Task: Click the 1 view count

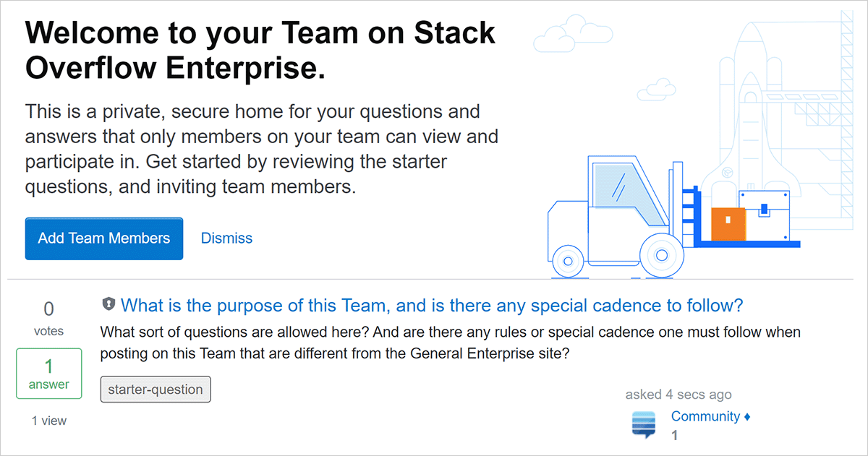Action: coord(48,421)
